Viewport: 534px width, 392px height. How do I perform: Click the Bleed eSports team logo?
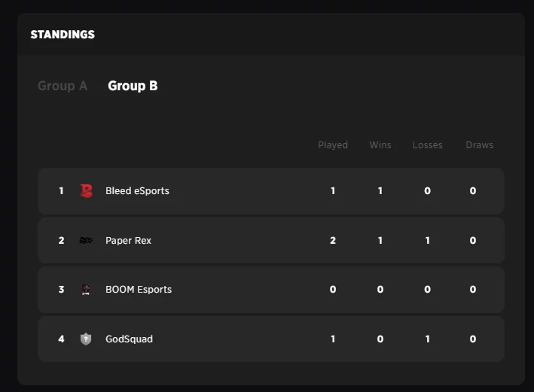click(x=86, y=191)
